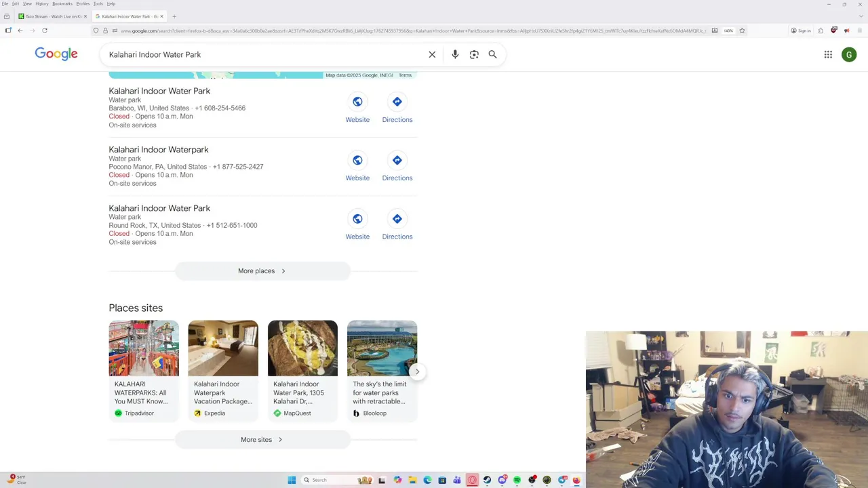Open Spotify from the taskbar
Image resolution: width=868 pixels, height=488 pixels.
click(517, 480)
